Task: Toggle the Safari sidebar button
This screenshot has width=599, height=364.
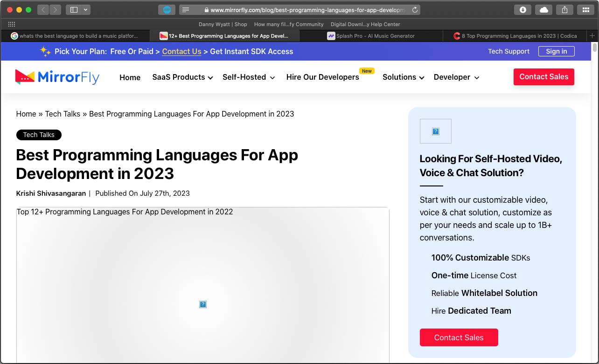Action: coord(74,10)
